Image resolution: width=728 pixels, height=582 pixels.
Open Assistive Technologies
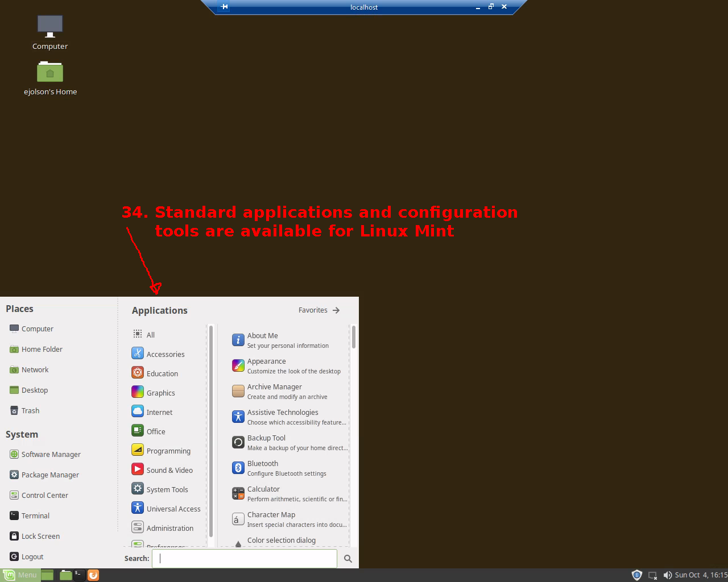[x=289, y=417]
